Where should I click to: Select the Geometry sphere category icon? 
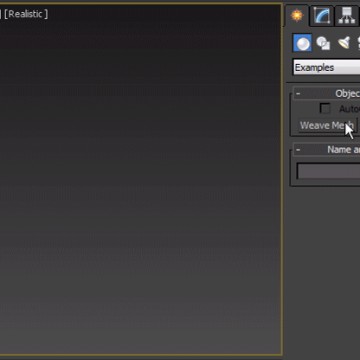point(303,43)
